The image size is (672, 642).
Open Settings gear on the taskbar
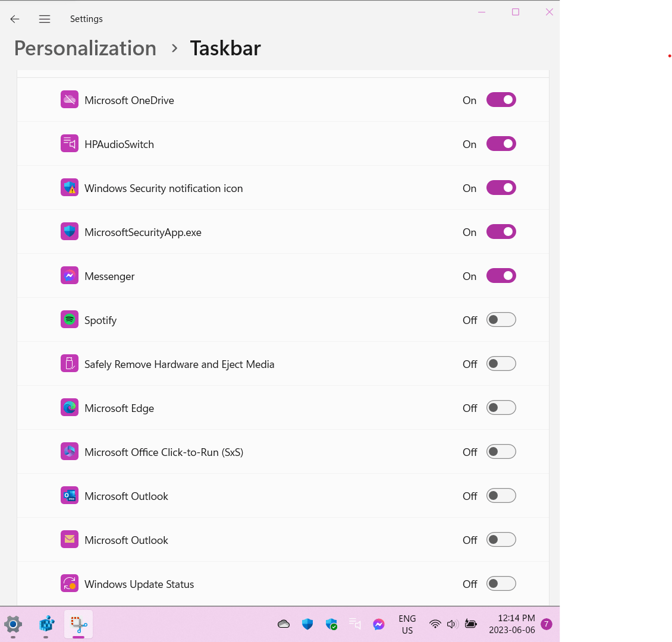click(13, 624)
